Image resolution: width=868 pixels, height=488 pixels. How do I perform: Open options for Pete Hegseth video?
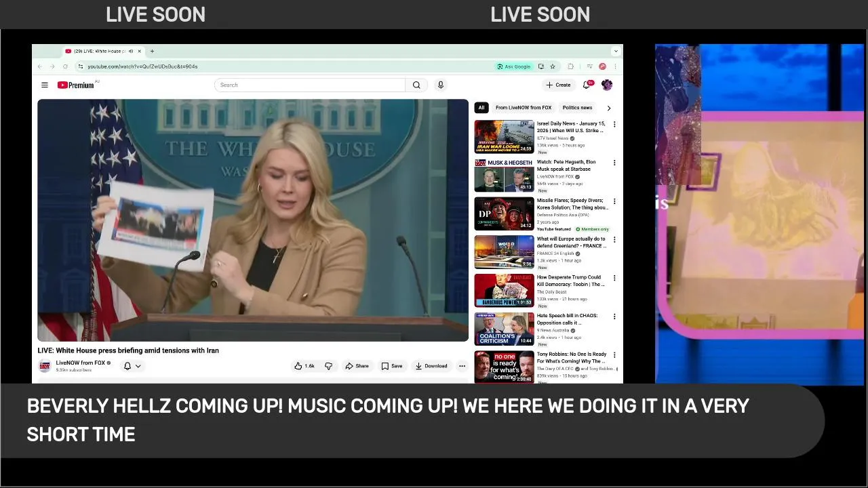pyautogui.click(x=614, y=163)
